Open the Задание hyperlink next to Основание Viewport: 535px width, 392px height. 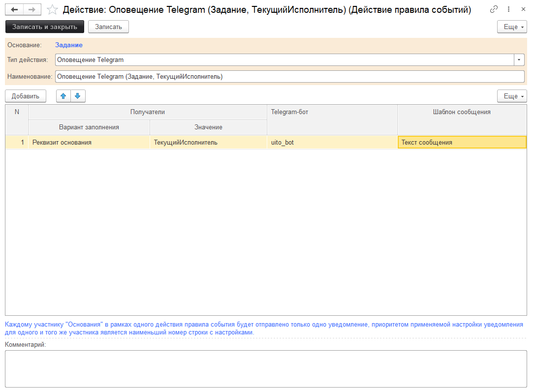pyautogui.click(x=68, y=45)
